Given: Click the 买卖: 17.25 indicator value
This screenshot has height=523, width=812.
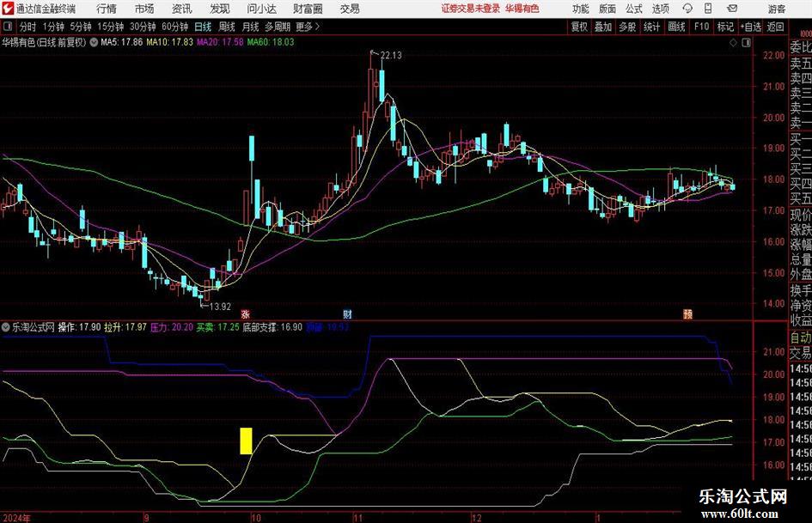Looking at the screenshot, I should coord(217,327).
